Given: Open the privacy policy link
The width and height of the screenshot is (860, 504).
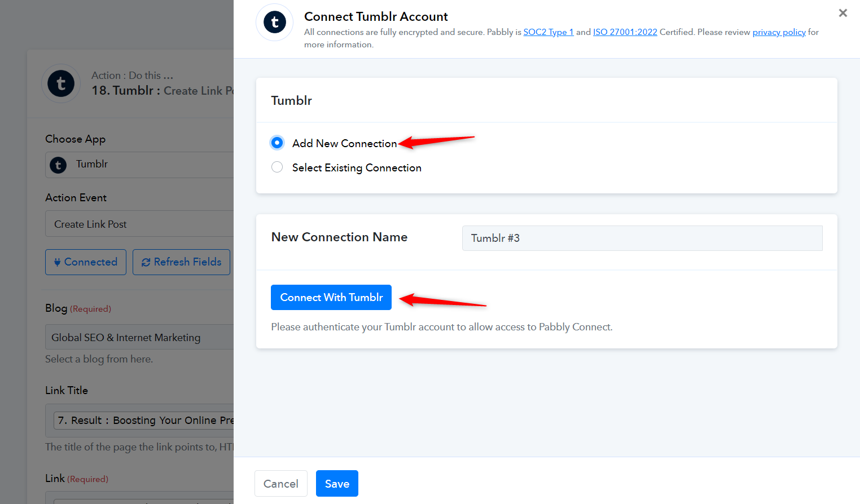Looking at the screenshot, I should pos(779,32).
